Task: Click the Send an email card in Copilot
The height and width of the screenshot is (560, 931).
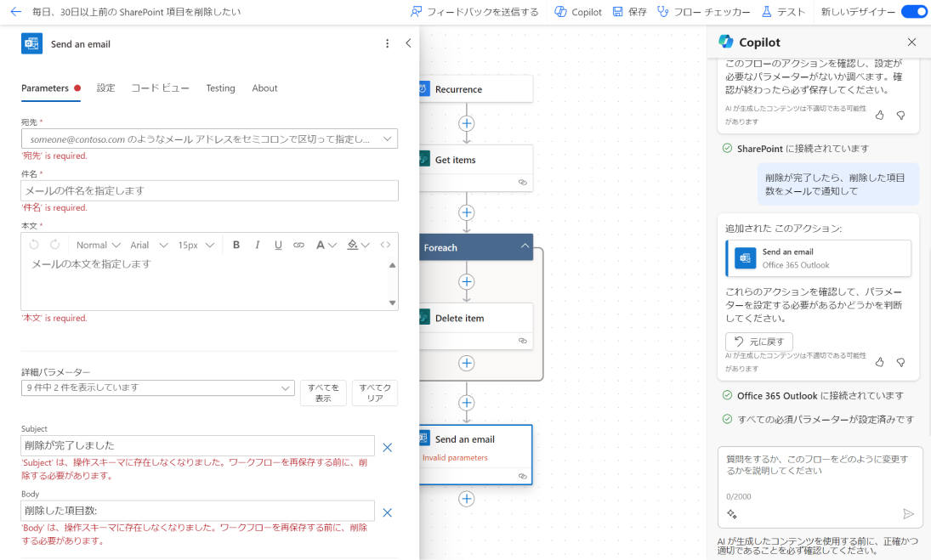Action: [x=818, y=258]
